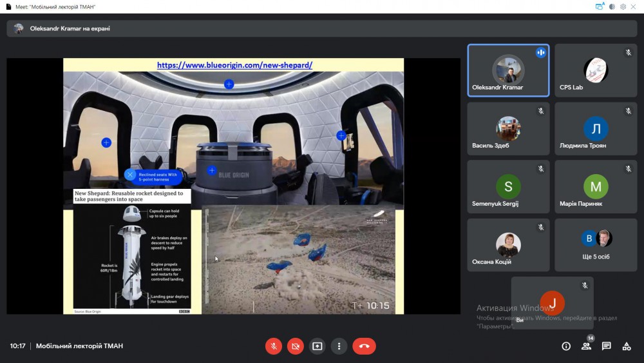Viewport: 644px width, 363px height.
Task: Show the participants list with 14 badge
Action: pyautogui.click(x=587, y=346)
